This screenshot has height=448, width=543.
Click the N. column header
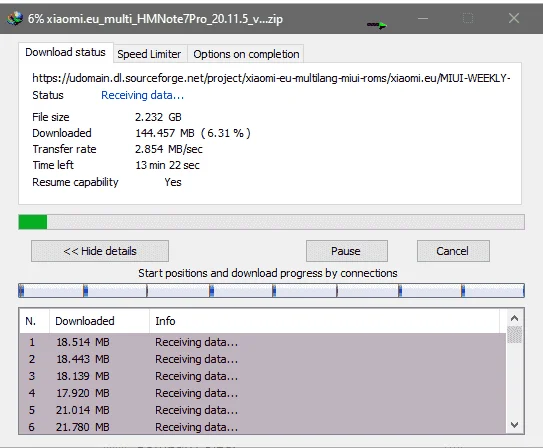34,321
